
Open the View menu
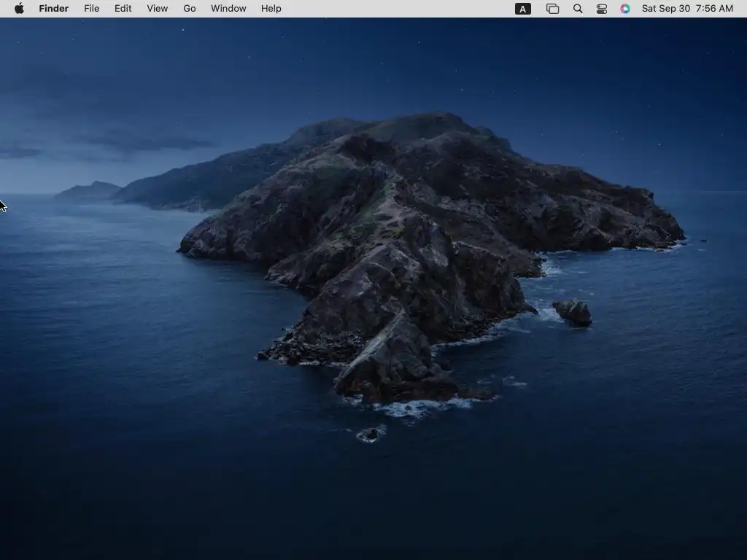158,9
